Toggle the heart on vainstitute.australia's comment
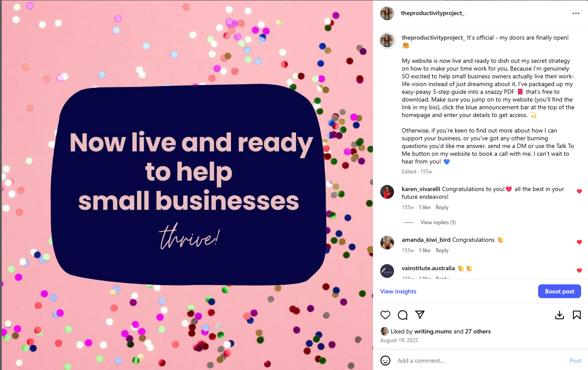588x370 pixels. click(x=579, y=271)
